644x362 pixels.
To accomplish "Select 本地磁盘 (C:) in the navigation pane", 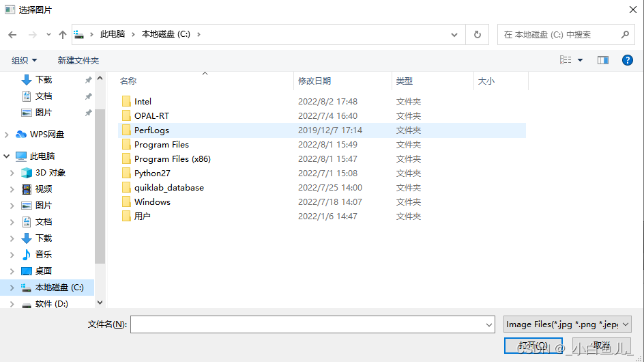I will [x=59, y=288].
